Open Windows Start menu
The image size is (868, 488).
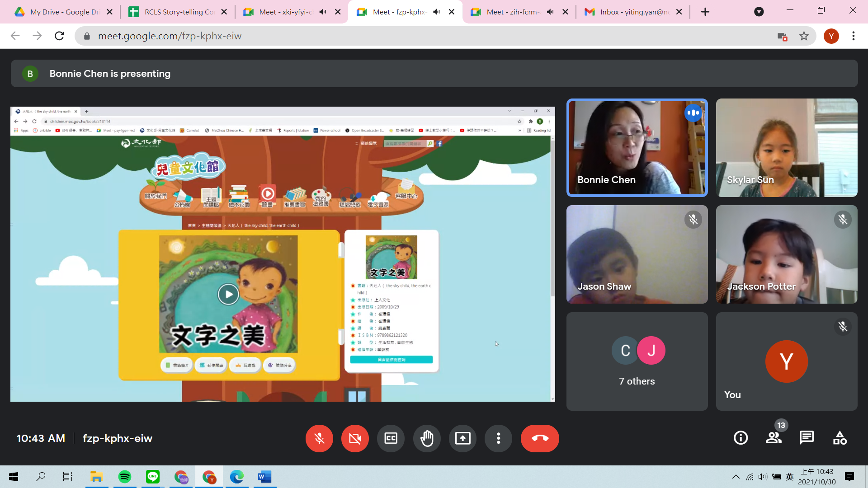[x=14, y=477]
